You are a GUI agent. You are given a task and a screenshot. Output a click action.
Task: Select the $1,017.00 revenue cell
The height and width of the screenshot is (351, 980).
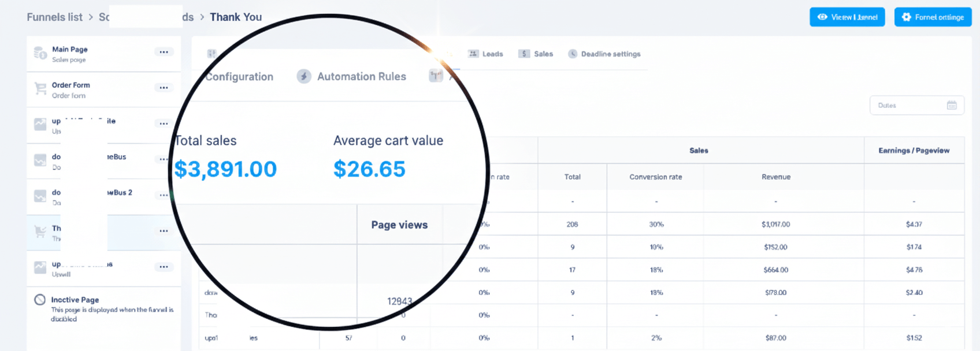pyautogui.click(x=776, y=225)
